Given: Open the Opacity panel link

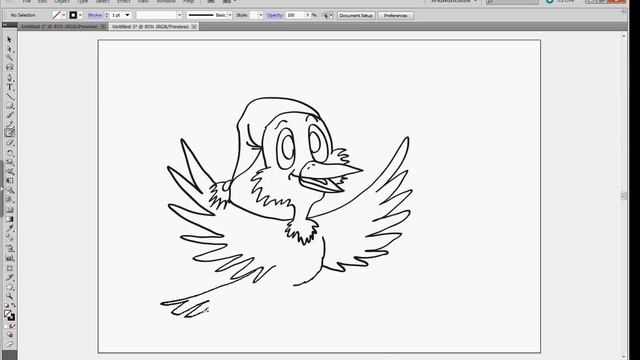Looking at the screenshot, I should tap(275, 15).
